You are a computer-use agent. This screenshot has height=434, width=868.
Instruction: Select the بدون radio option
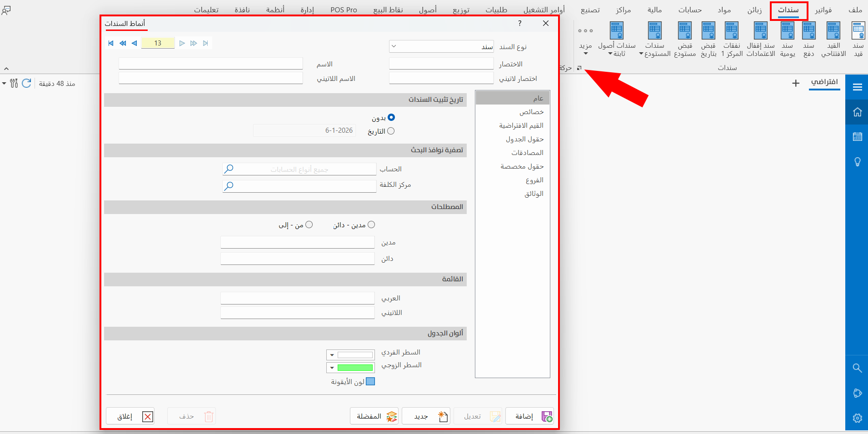pos(391,117)
